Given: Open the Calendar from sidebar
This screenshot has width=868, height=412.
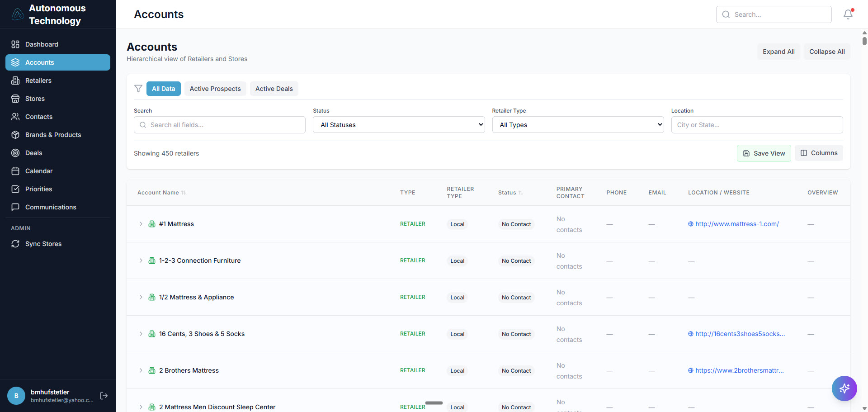Looking at the screenshot, I should pos(38,171).
